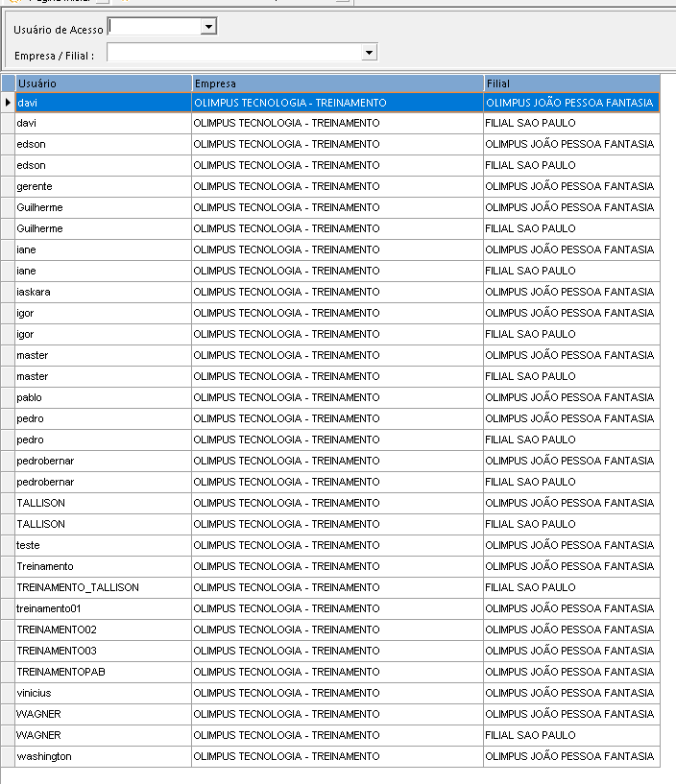Viewport: 676px width, 784px height.
Task: Open the Empresa / Filial dropdown arrow
Action: (370, 53)
